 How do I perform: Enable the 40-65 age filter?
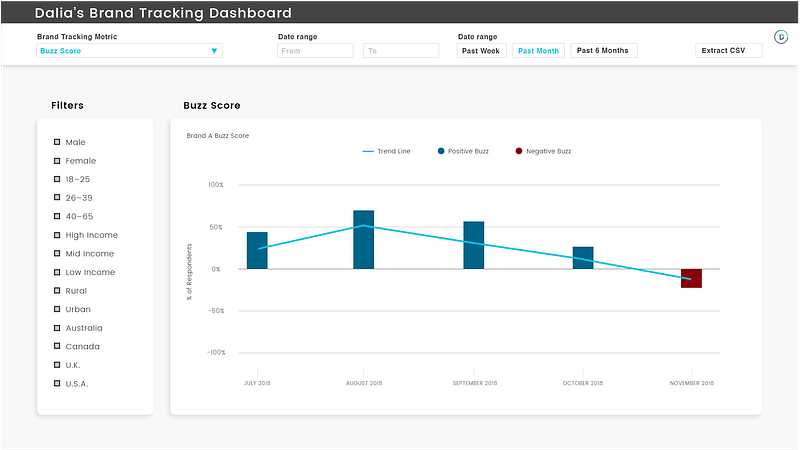[x=57, y=216]
